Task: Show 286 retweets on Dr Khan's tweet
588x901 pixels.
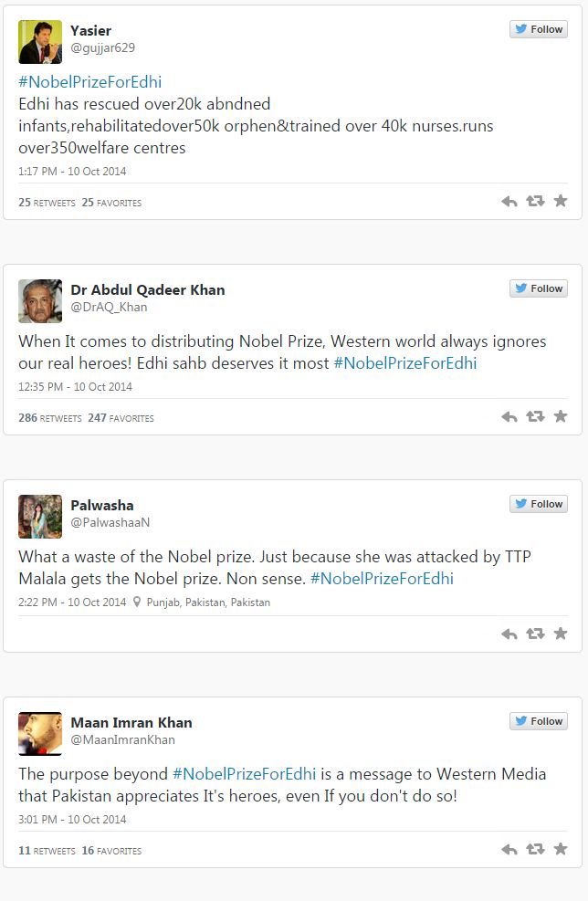Action: tap(48, 418)
